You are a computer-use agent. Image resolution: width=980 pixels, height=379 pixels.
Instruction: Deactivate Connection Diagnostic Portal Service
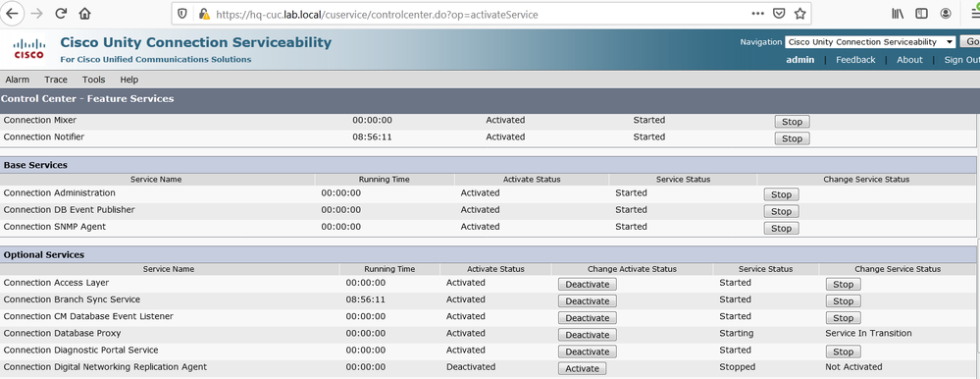coord(588,352)
